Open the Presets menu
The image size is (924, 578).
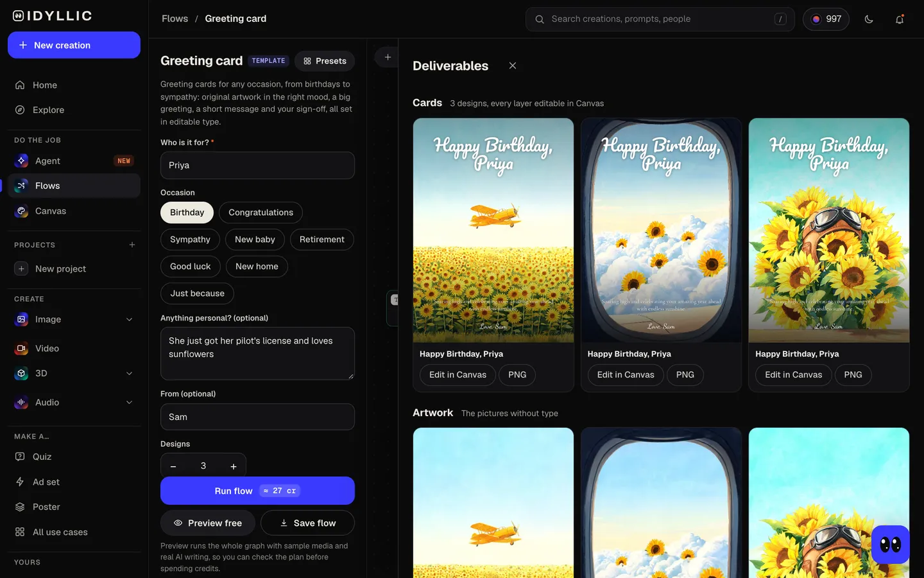point(325,61)
